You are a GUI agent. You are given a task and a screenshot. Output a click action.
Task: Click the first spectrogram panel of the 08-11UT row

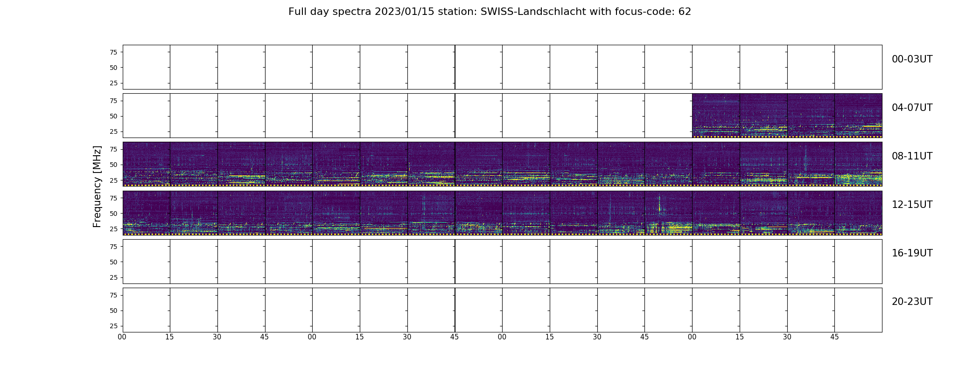[x=147, y=164]
